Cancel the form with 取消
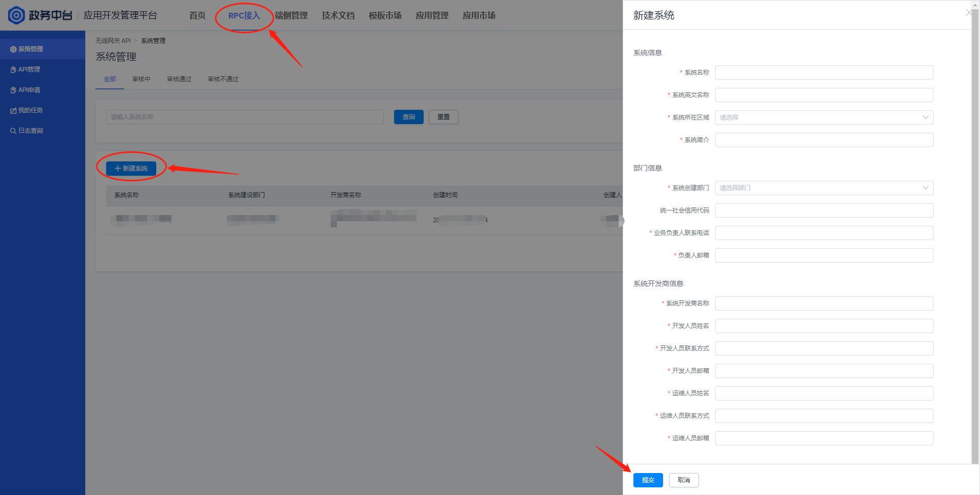Viewport: 980px width, 495px height. point(683,480)
